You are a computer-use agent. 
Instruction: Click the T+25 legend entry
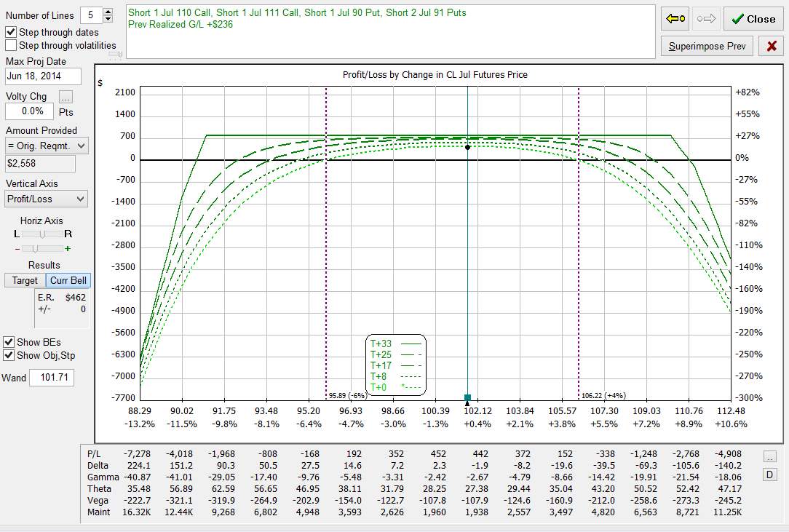click(395, 354)
